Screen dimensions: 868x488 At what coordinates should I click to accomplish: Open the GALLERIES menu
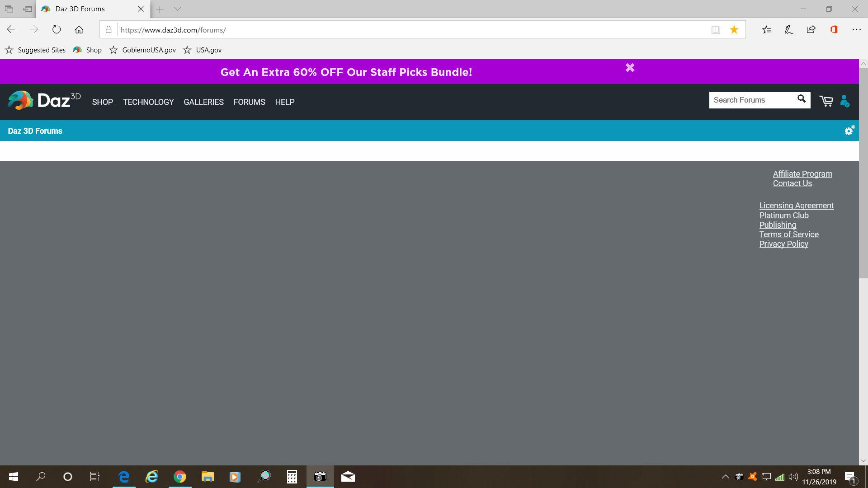click(x=203, y=102)
